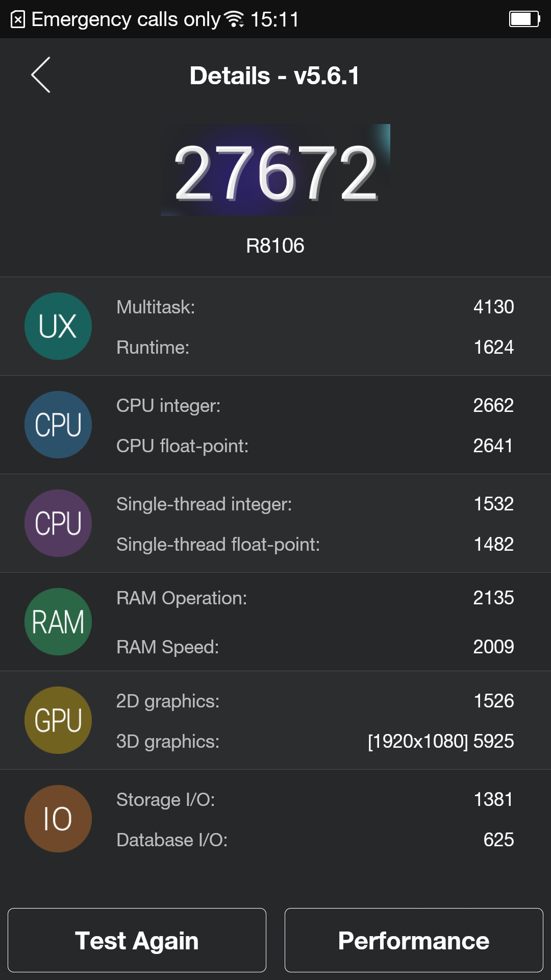Select the blue CPU icon
551x980 pixels.
coord(58,425)
